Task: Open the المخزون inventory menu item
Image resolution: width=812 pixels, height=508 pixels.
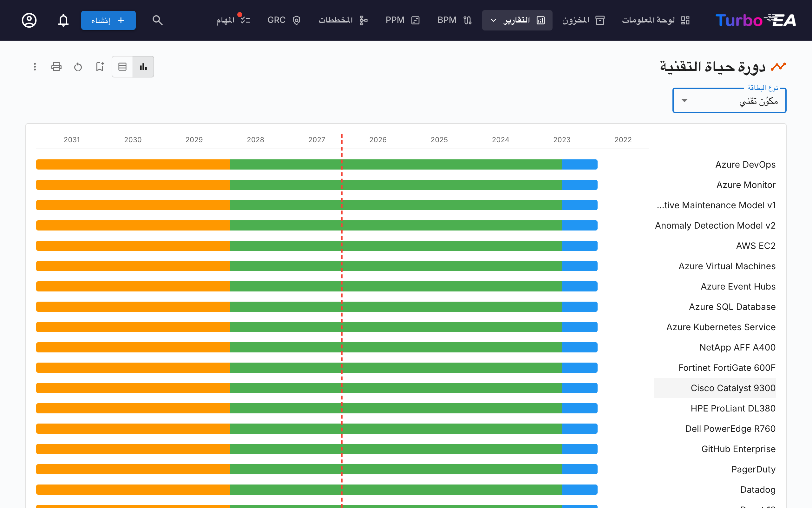Action: pos(584,20)
